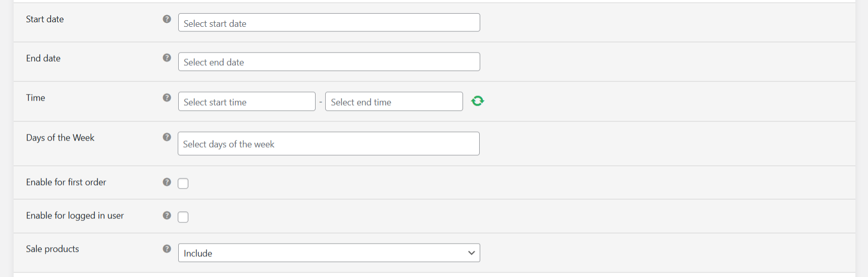Reset time with the green refresh icon
This screenshot has width=868, height=277.
point(478,101)
